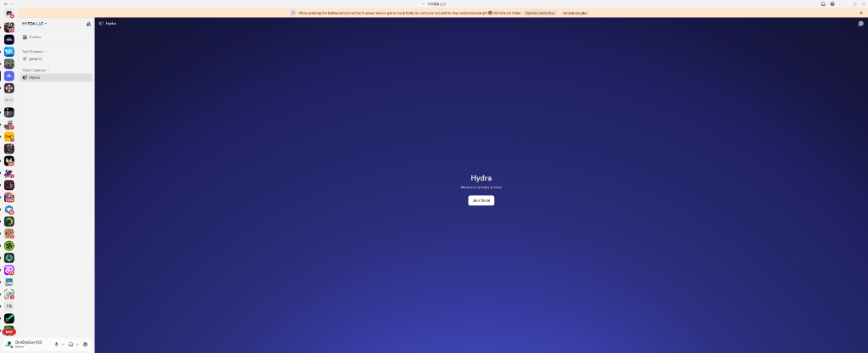Open the Inbox icon in title bar

click(823, 4)
